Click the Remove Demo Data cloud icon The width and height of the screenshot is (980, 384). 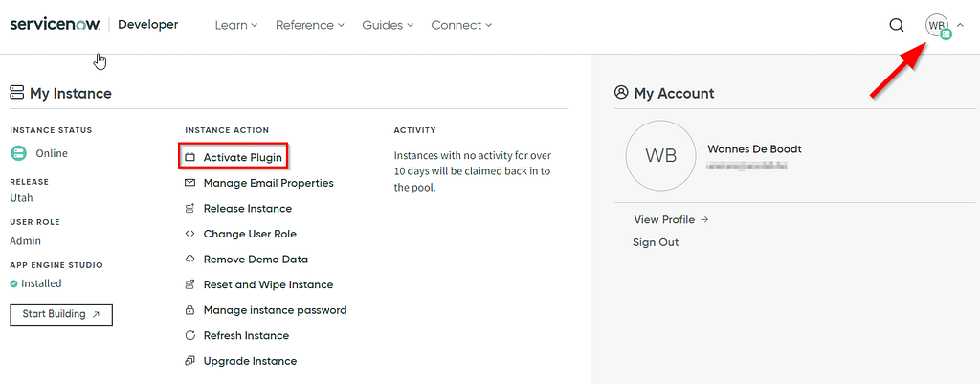189,260
